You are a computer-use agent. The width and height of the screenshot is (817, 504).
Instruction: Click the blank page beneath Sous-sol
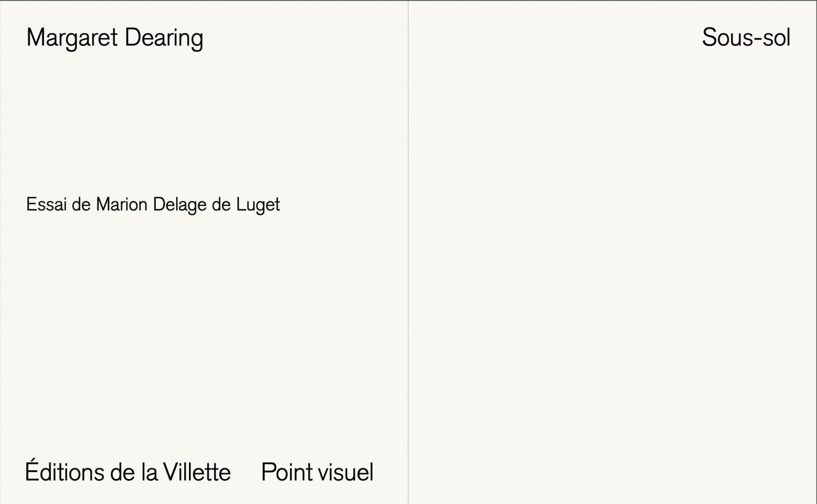(613, 276)
